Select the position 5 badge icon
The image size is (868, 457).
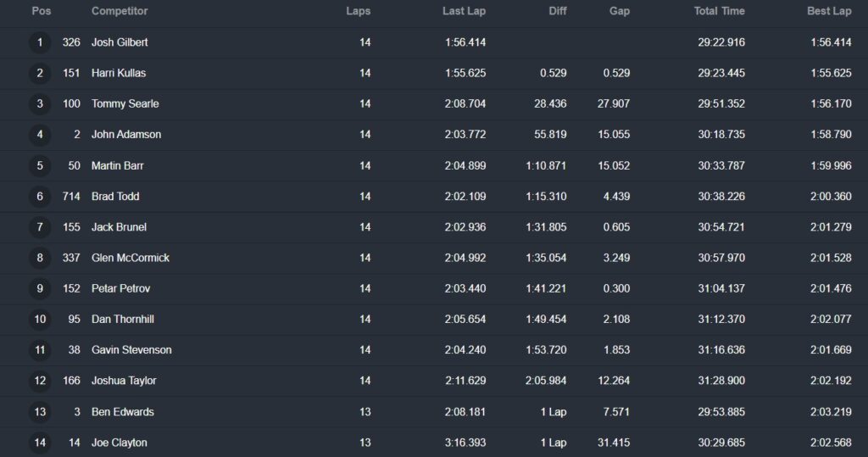40,165
